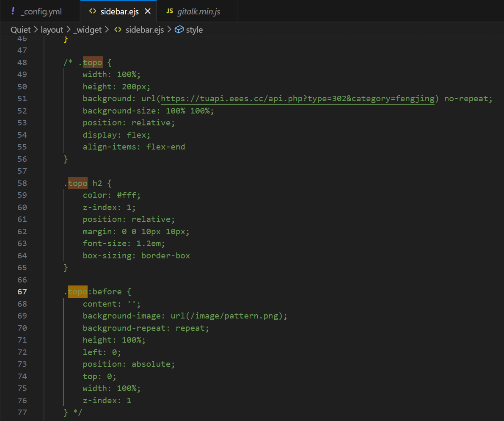Click 'url(/image/pattern.png)' text

coord(226,316)
